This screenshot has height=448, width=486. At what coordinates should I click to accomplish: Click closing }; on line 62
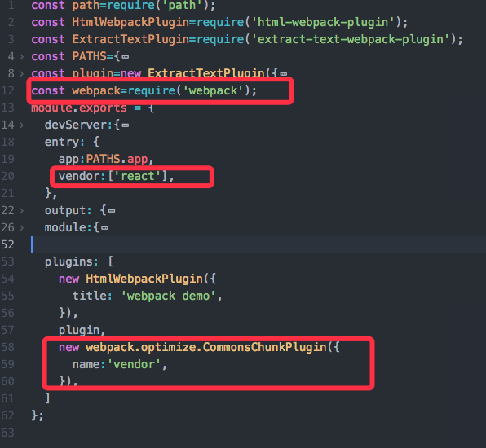coord(38,415)
